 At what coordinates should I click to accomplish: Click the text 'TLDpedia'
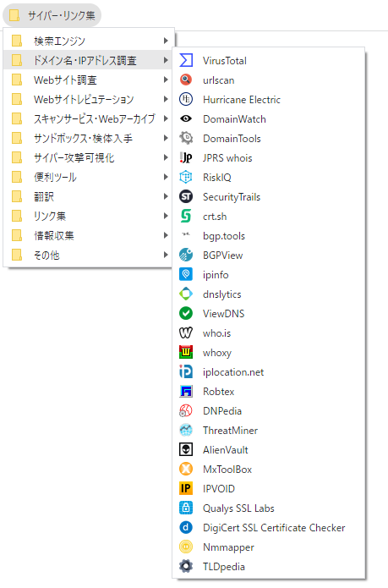coord(224,567)
